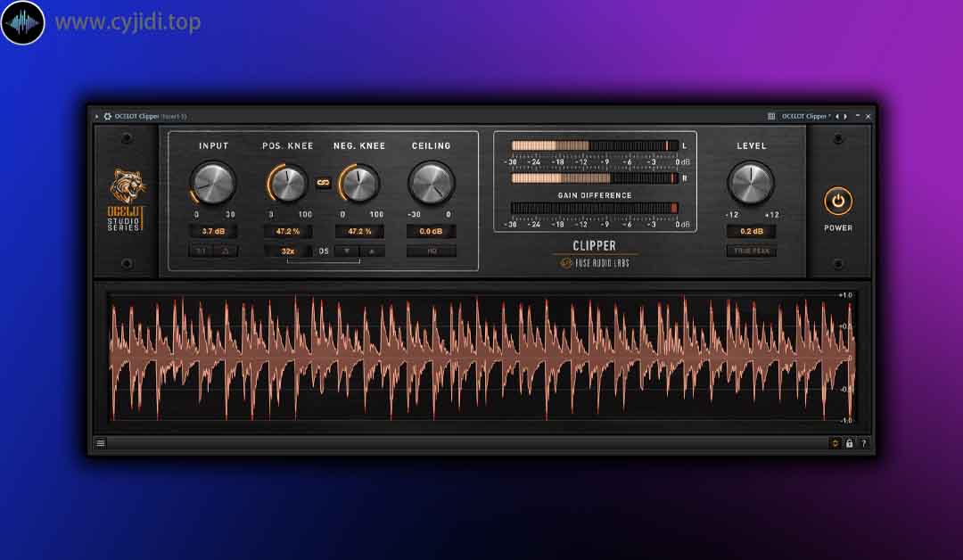The width and height of the screenshot is (963, 560).
Task: Click the lock icon in bottom bar
Action: [849, 442]
